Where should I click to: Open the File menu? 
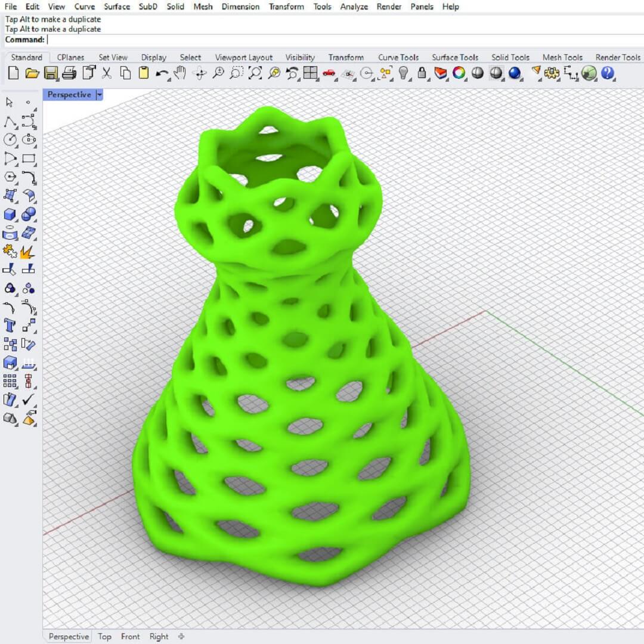click(11, 7)
